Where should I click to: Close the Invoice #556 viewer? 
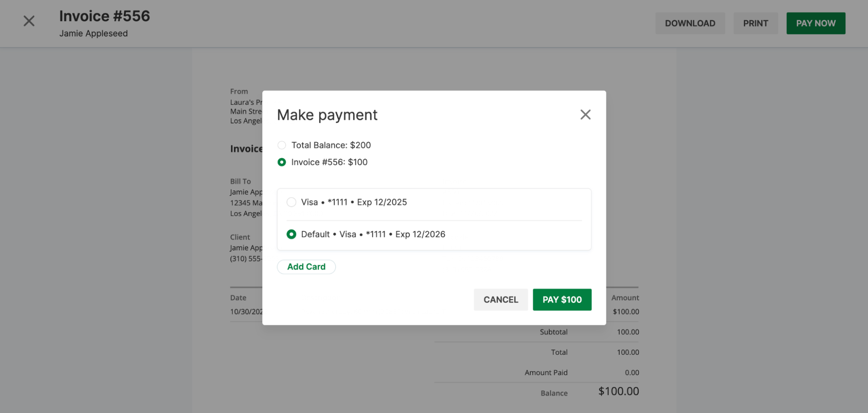tap(29, 20)
